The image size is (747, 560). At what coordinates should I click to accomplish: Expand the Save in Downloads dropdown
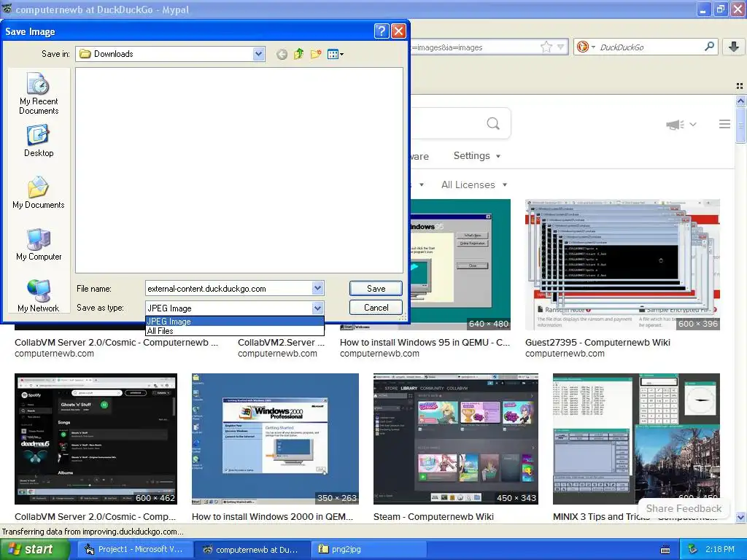(259, 54)
